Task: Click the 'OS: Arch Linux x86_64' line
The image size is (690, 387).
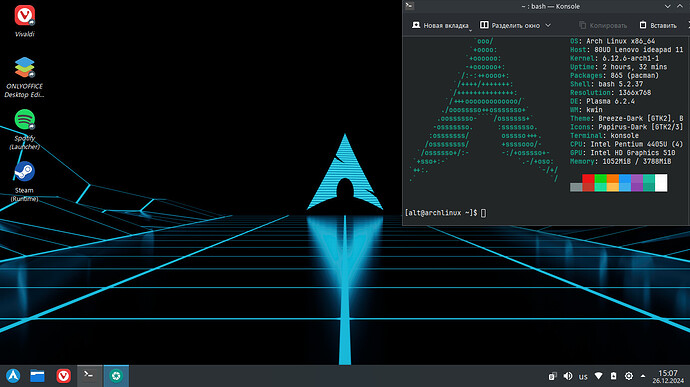Action: point(613,41)
